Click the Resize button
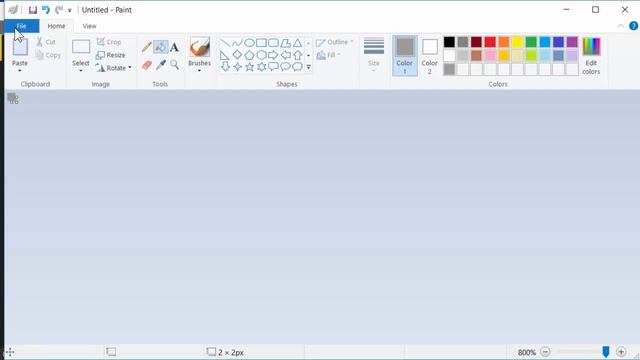The image size is (640, 360). (x=111, y=55)
